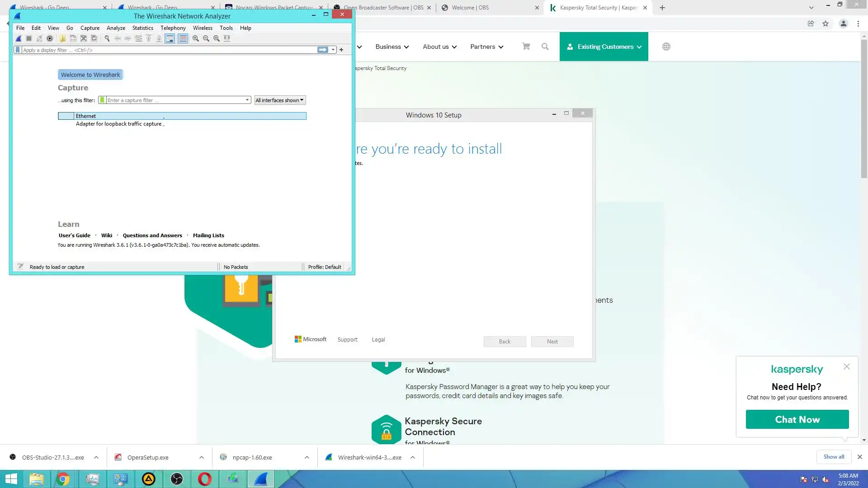Open the Statistics menu

pyautogui.click(x=142, y=28)
